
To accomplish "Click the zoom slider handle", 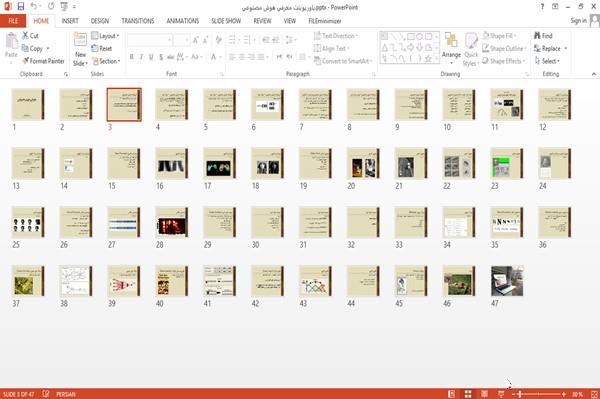I will [x=520, y=394].
